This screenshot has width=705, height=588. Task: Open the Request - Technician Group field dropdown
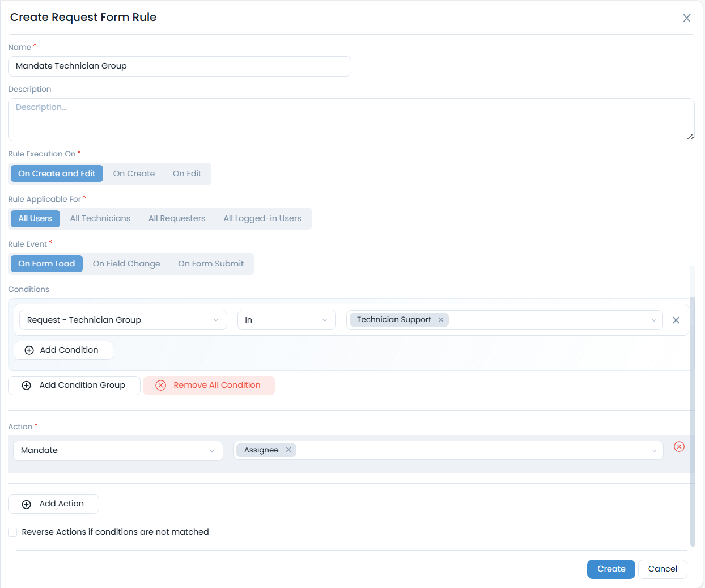[123, 319]
